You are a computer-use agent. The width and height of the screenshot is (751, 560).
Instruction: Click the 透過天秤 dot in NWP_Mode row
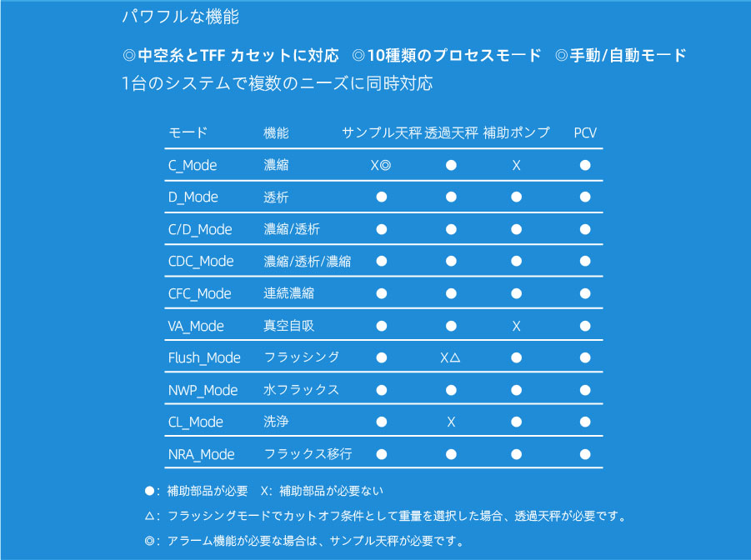tap(451, 390)
